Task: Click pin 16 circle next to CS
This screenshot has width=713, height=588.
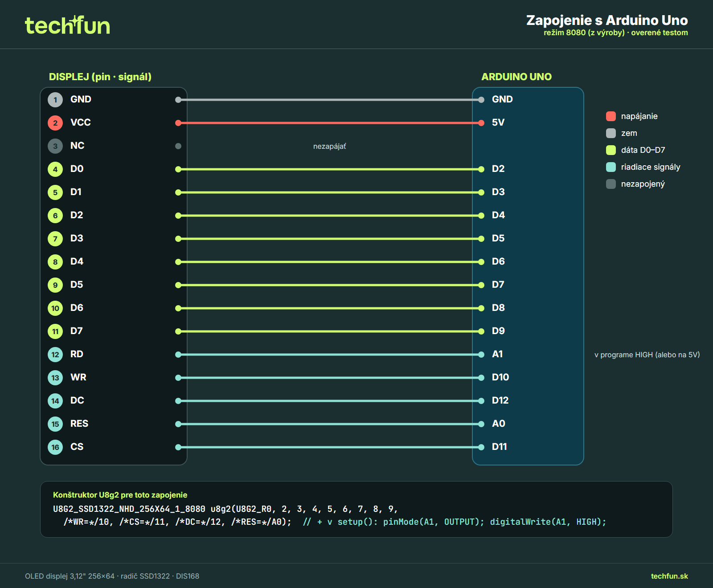Action: coord(55,447)
